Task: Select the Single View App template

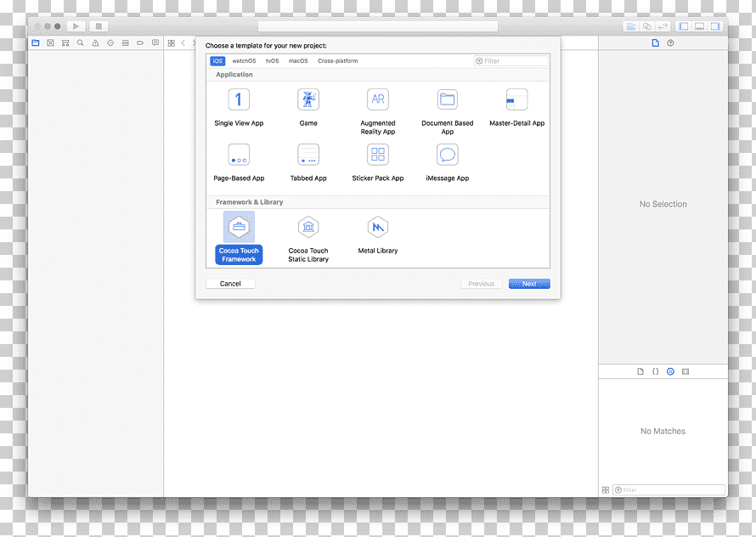Action: (x=239, y=108)
